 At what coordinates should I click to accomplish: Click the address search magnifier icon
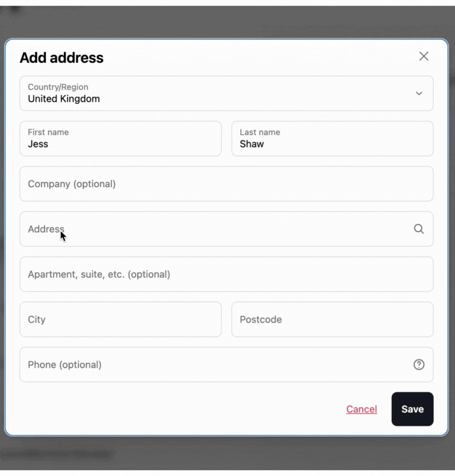coord(419,229)
